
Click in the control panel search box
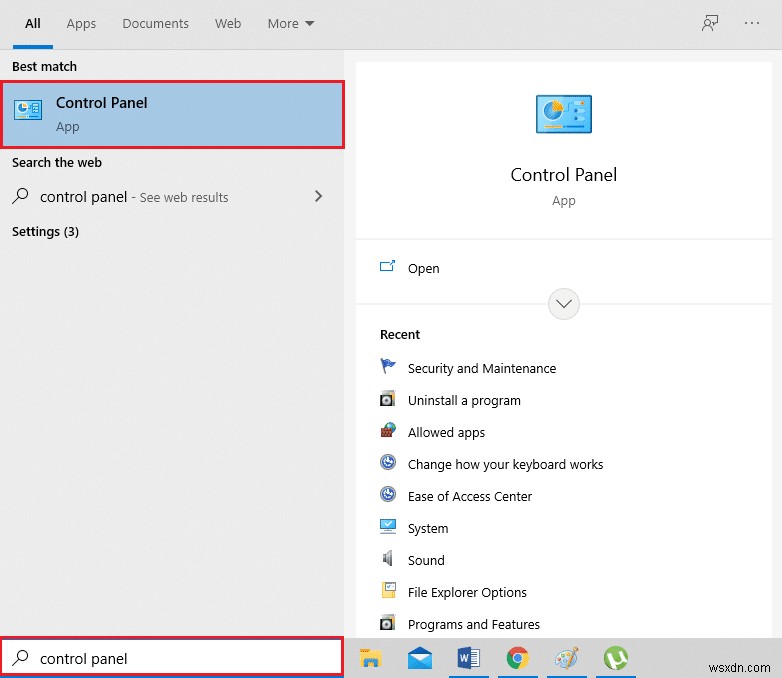coord(172,658)
